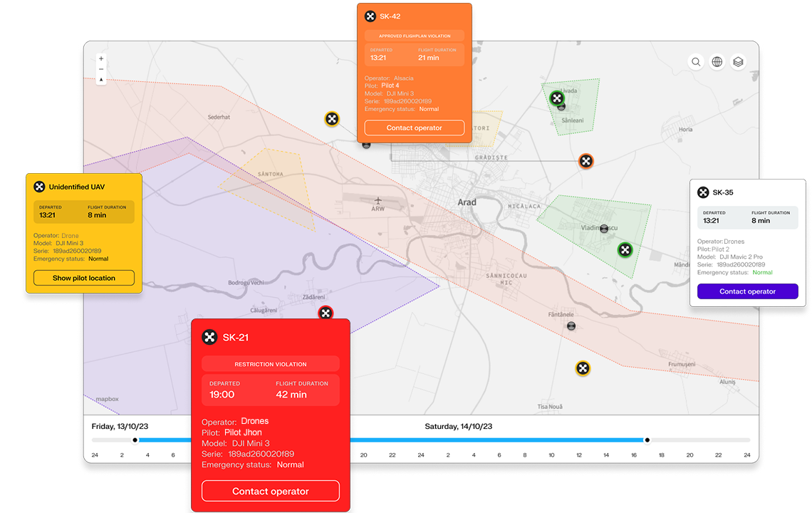Screen dimensions: 812x513
Task: Click the Pilot Jhon text in SK-21
Action: coord(243,432)
